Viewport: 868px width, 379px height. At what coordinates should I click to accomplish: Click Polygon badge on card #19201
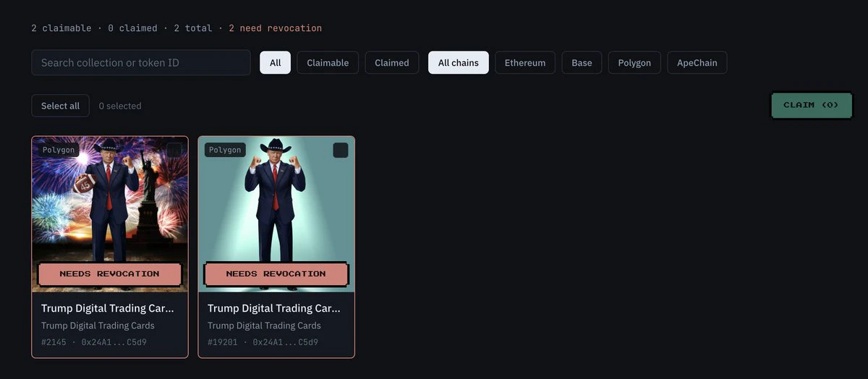click(225, 150)
